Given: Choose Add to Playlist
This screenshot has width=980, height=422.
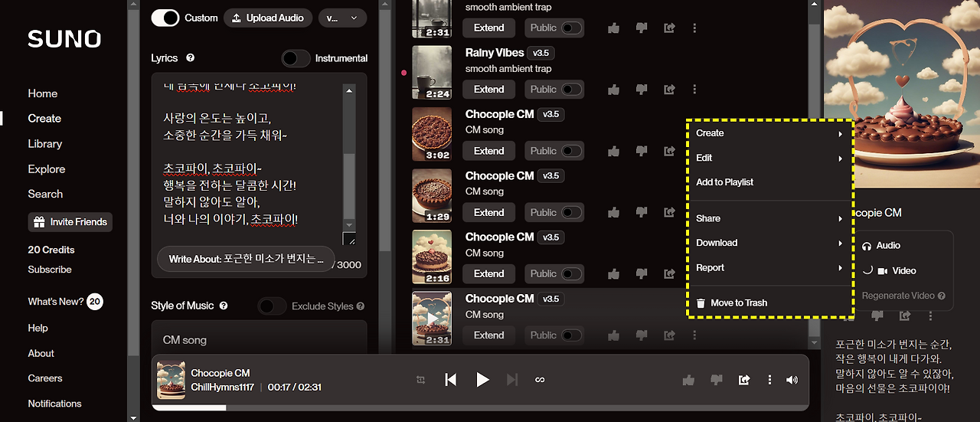Looking at the screenshot, I should (x=724, y=182).
